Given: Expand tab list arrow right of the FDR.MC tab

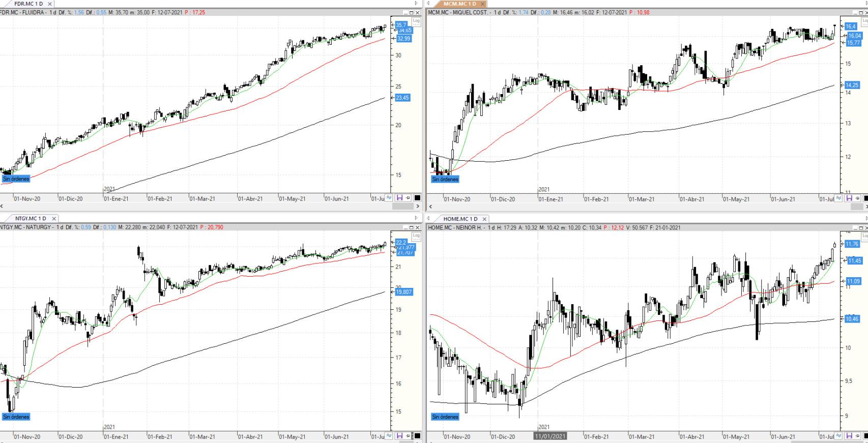Looking at the screenshot, I should click(x=416, y=4).
